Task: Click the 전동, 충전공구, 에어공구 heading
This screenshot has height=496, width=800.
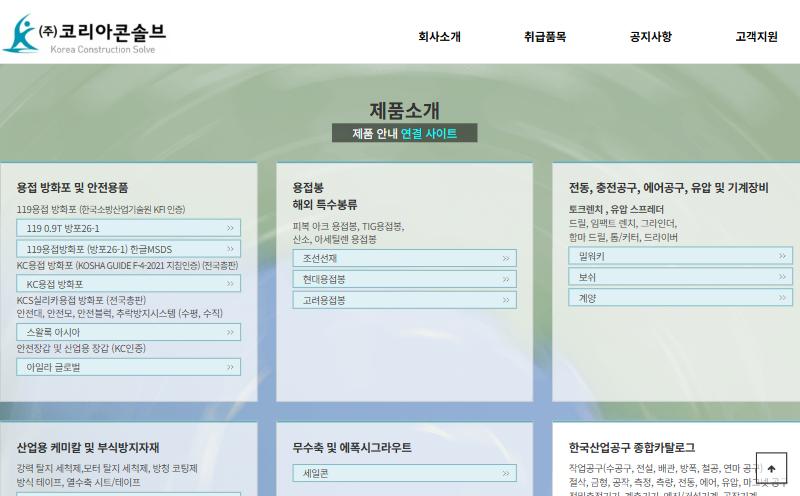Action: (x=668, y=187)
